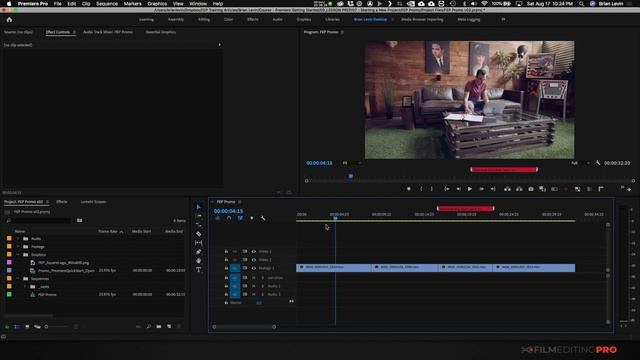Image resolution: width=640 pixels, height=360 pixels.
Task: Click home icon in workspace bar
Action: (9, 20)
